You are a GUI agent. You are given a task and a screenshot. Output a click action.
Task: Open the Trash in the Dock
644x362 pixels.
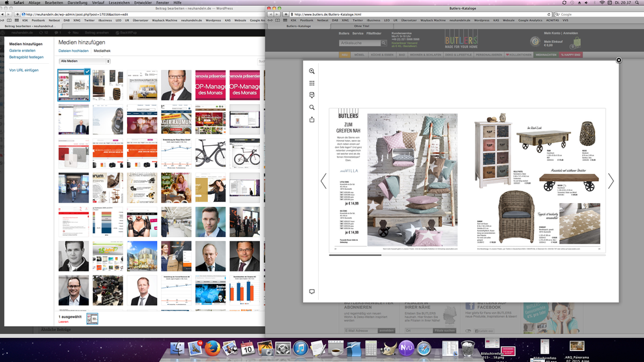tap(467, 348)
